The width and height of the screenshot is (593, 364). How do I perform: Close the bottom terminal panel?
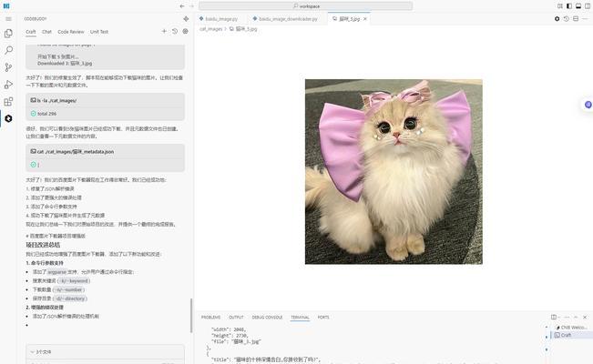point(585,317)
